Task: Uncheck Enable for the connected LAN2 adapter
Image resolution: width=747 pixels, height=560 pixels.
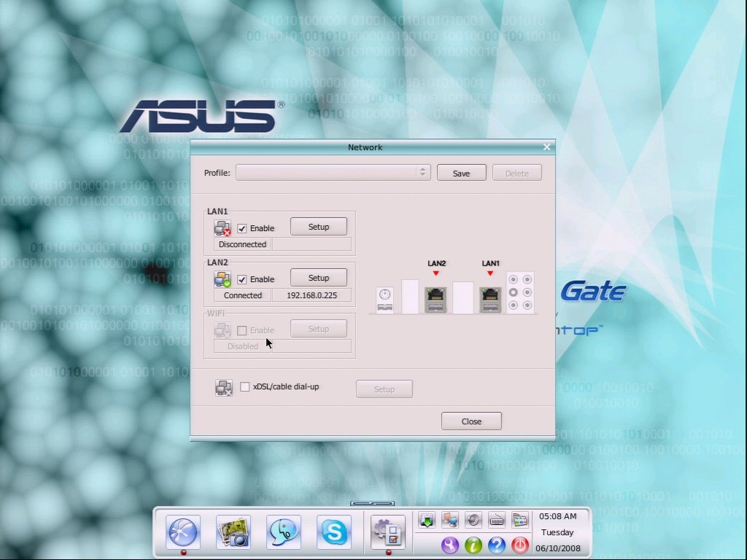Action: (x=242, y=279)
